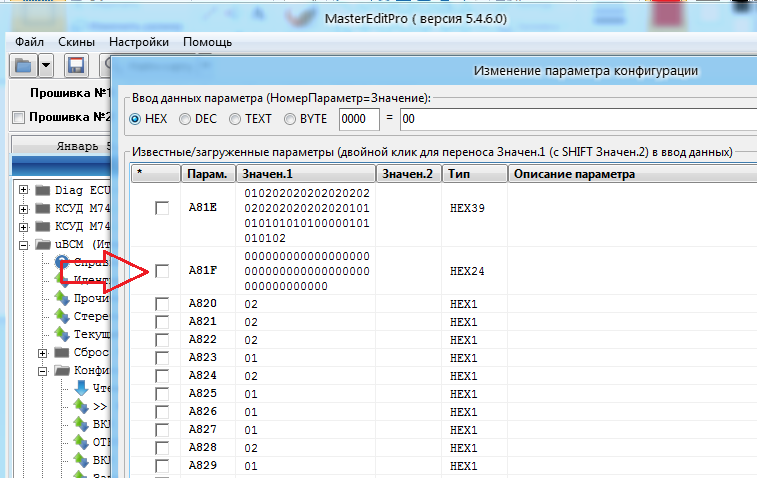Viewport: 757px width, 478px height.
Task: Tick the checkbox for parameter A81F
Action: coord(162,271)
